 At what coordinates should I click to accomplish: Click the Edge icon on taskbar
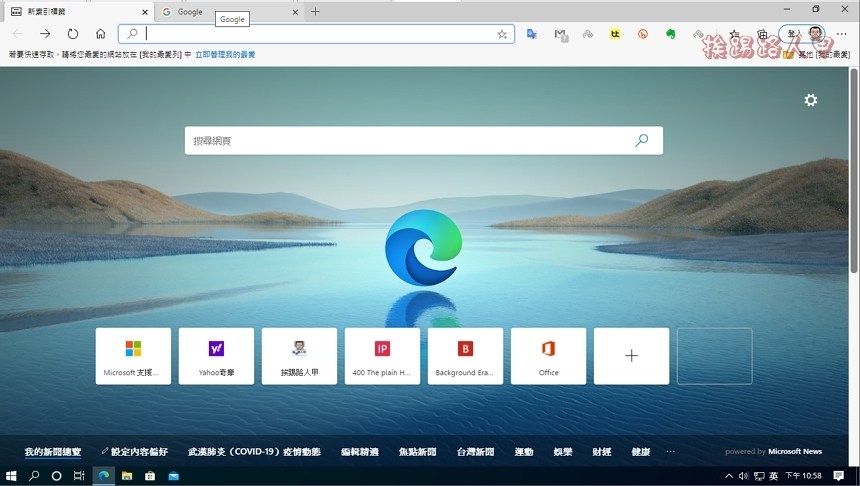(104, 476)
